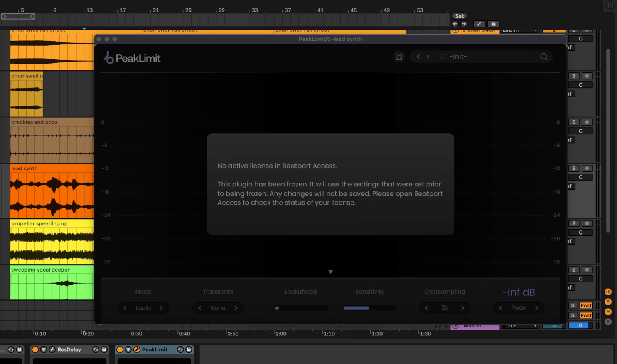Solo the propeller speeding up track

coord(574,223)
